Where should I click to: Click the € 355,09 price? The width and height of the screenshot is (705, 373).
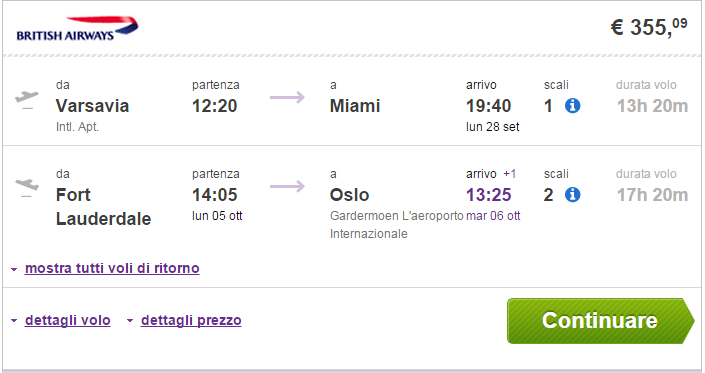click(649, 27)
